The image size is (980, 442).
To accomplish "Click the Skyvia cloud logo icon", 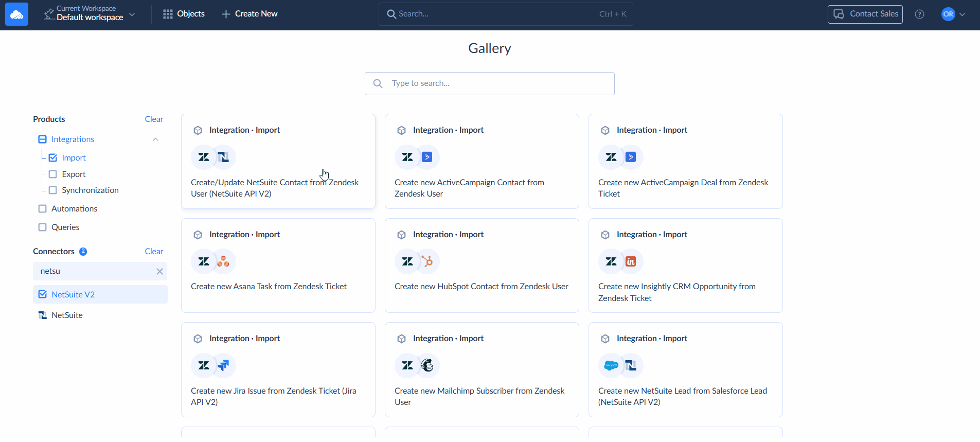I will click(x=16, y=14).
